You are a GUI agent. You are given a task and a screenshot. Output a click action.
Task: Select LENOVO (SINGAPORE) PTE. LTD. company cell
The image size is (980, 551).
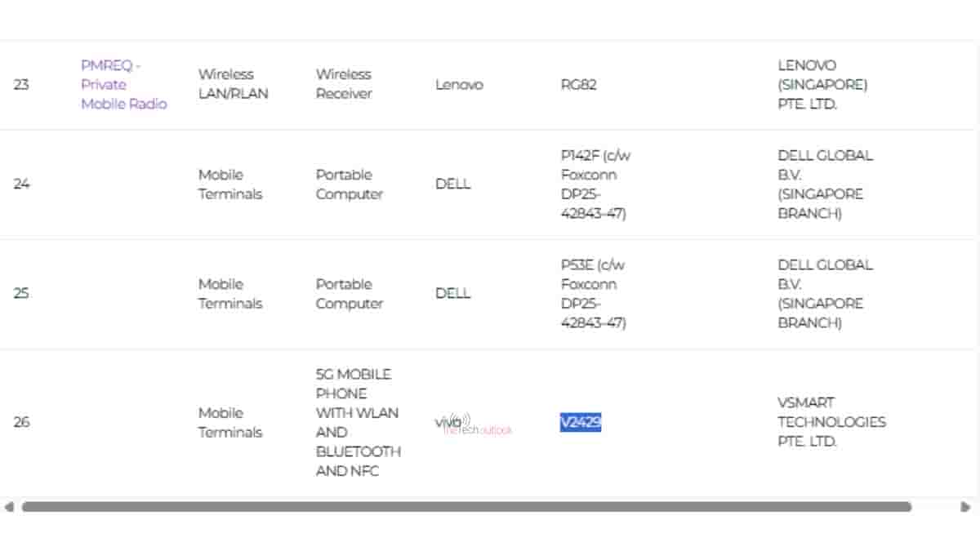(x=822, y=84)
